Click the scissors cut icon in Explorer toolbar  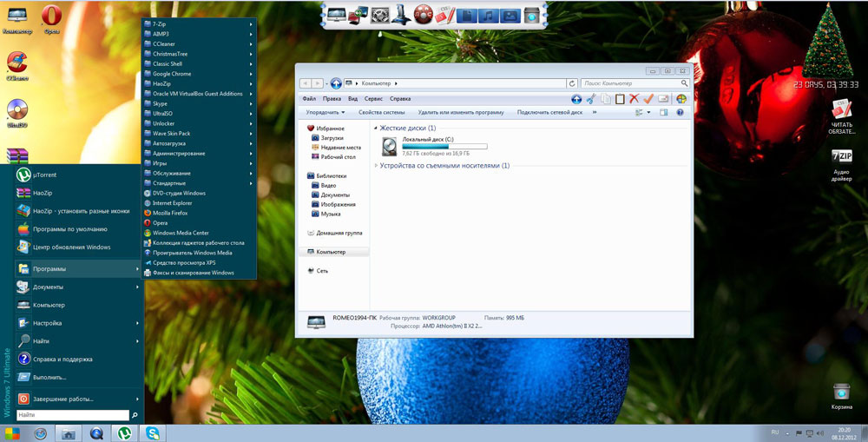tap(590, 99)
